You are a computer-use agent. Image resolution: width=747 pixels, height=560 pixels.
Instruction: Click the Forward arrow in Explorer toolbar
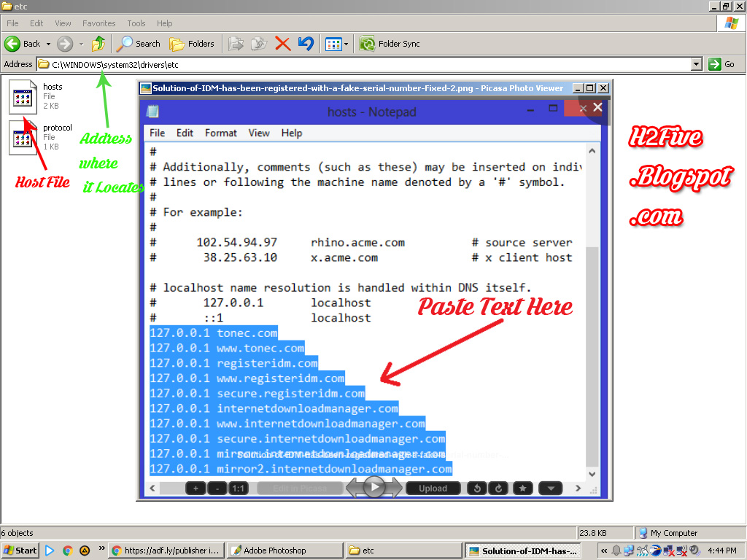click(65, 44)
